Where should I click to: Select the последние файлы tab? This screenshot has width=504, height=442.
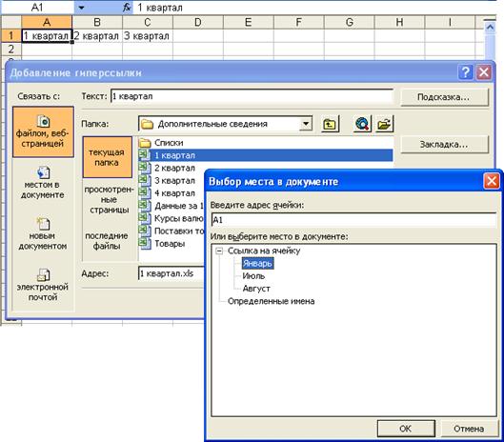click(107, 241)
